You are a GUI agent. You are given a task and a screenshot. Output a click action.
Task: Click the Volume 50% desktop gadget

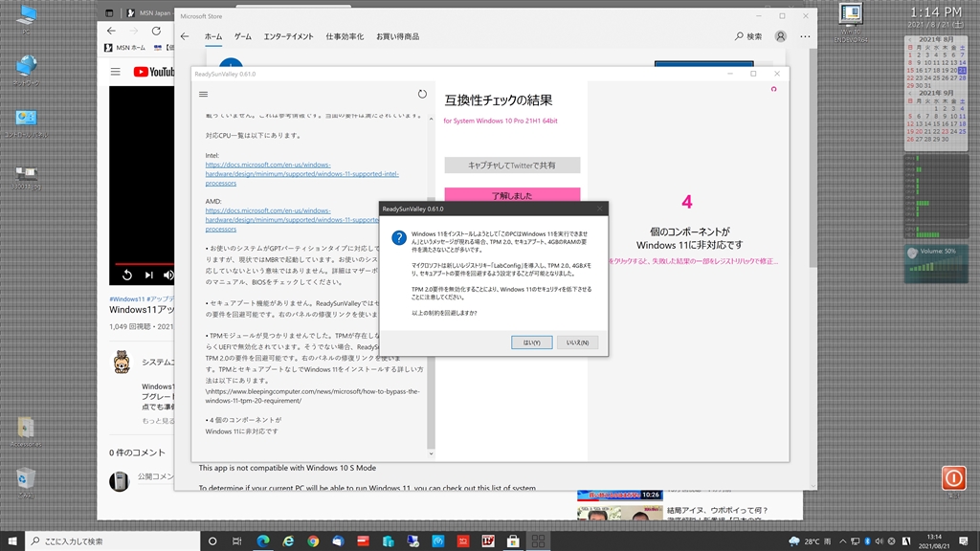click(x=936, y=263)
